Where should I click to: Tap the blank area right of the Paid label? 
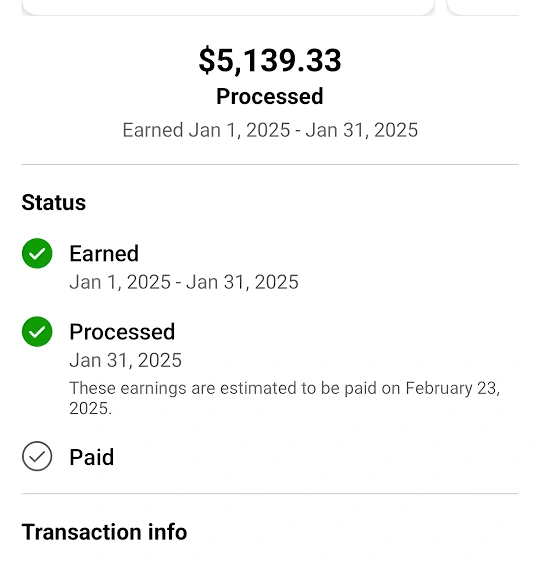315,457
